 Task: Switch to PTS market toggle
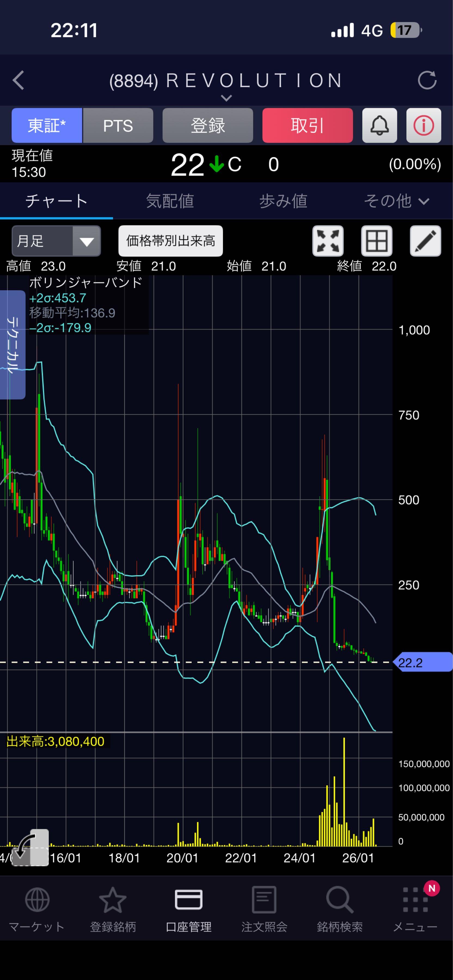[x=118, y=125]
